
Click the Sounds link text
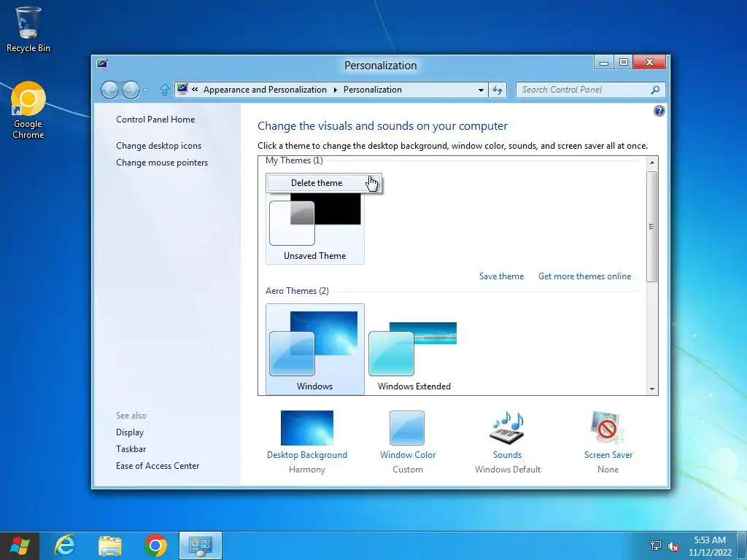(508, 455)
